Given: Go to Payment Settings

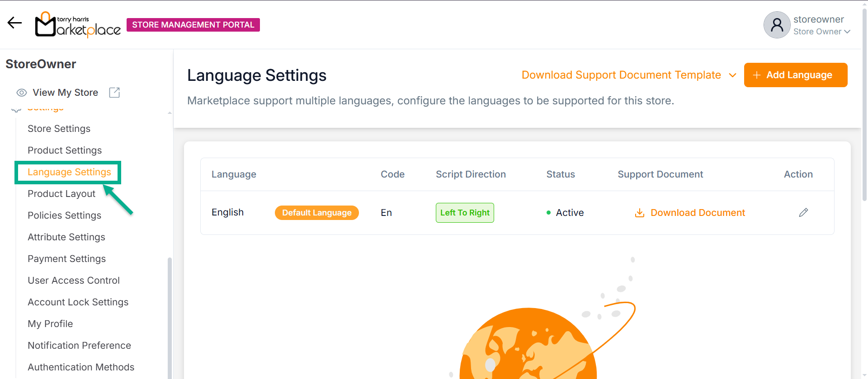Looking at the screenshot, I should tap(66, 259).
